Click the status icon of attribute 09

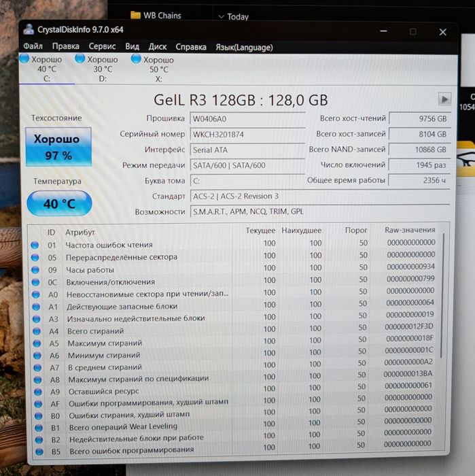pos(35,269)
